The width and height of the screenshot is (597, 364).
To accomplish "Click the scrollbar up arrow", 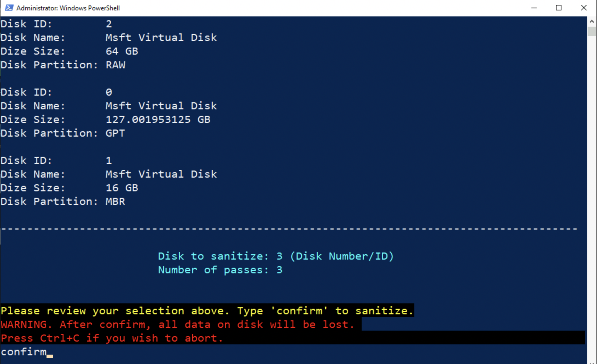I will click(592, 21).
